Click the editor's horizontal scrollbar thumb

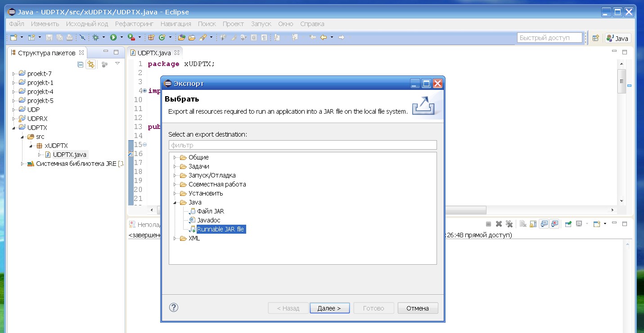click(464, 210)
